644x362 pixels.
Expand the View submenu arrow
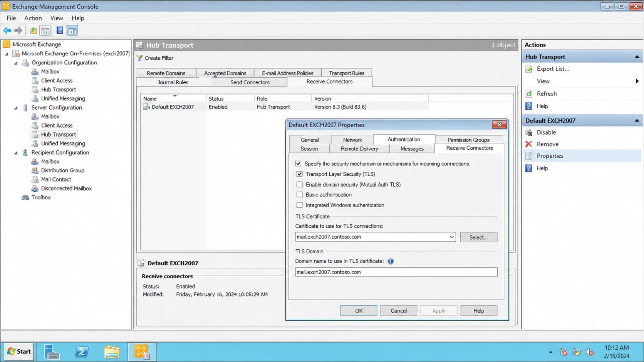coord(637,81)
